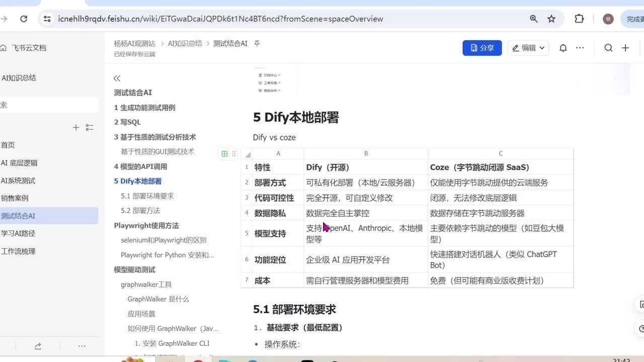Switch to the 销售案例 sidebar item

pyautogui.click(x=15, y=198)
